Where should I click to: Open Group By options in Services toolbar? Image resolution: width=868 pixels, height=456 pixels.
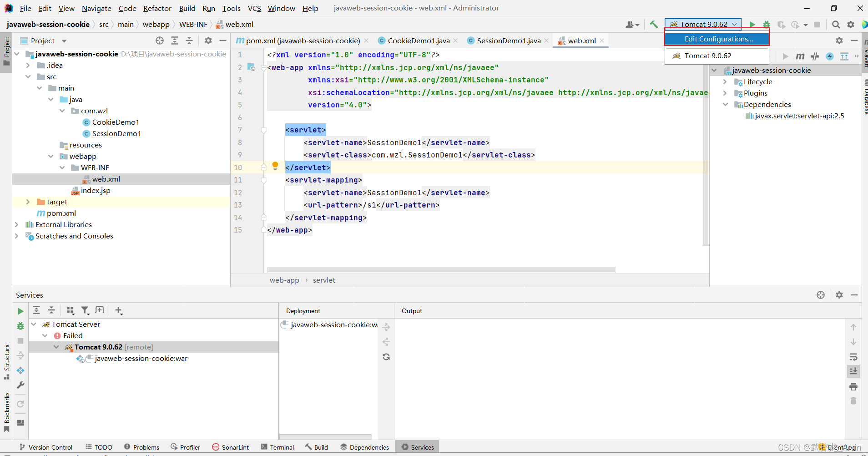click(x=71, y=310)
